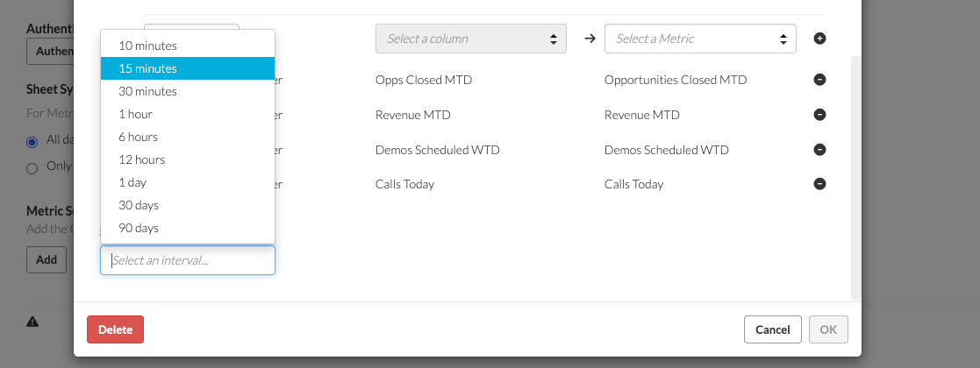Image resolution: width=980 pixels, height=368 pixels.
Task: Open the Select a column dropdown
Action: [470, 39]
